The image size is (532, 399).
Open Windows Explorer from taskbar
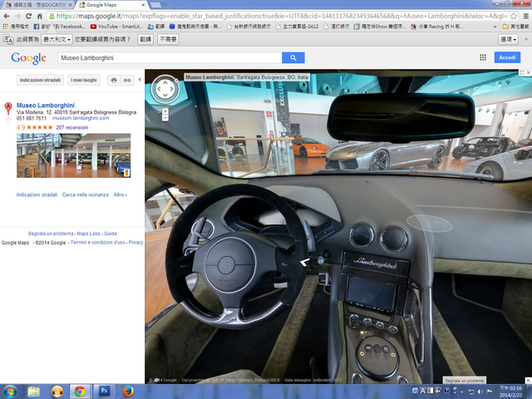(33, 392)
